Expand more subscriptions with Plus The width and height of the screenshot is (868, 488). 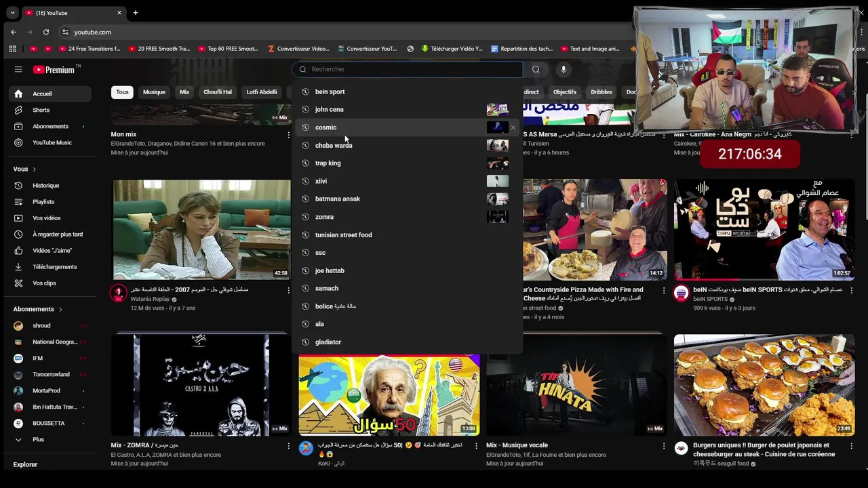pyautogui.click(x=51, y=439)
